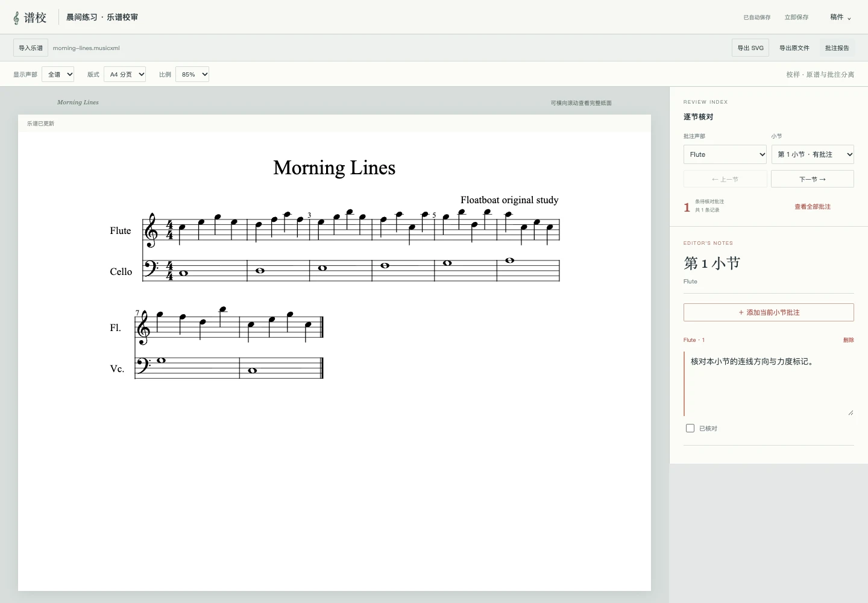The image size is (868, 603).
Task: Open the 显示声部 dropdown showing 全谱
Action: (58, 74)
